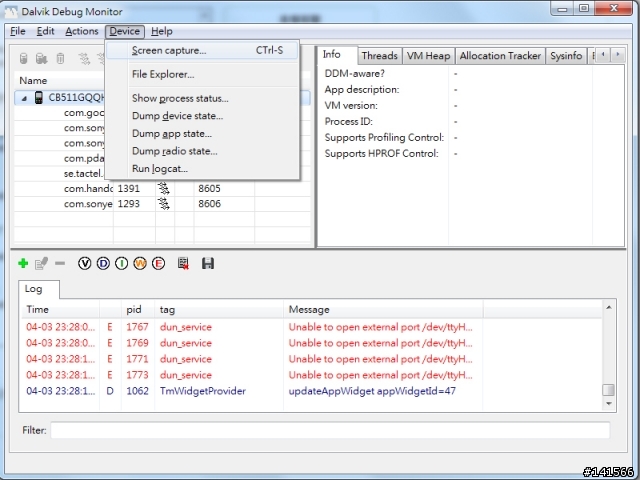Click the Edit log filter icon

pyautogui.click(x=41, y=264)
